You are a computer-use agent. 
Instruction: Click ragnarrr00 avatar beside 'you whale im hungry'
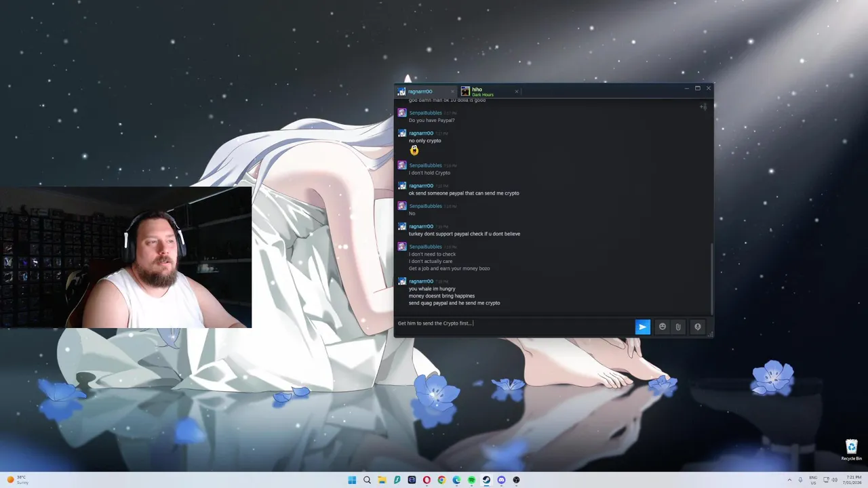402,281
